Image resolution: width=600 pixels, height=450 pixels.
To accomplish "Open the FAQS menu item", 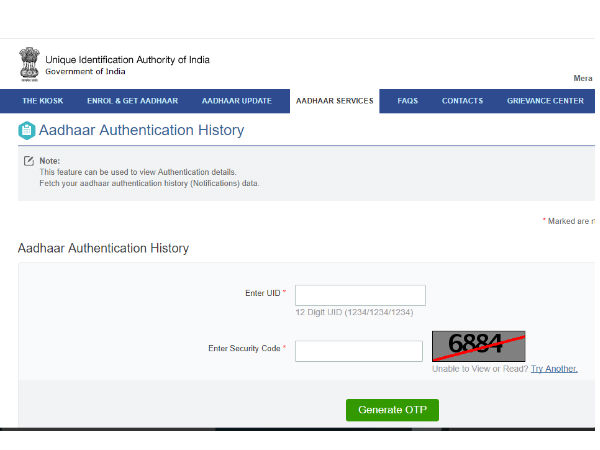I will coord(407,101).
